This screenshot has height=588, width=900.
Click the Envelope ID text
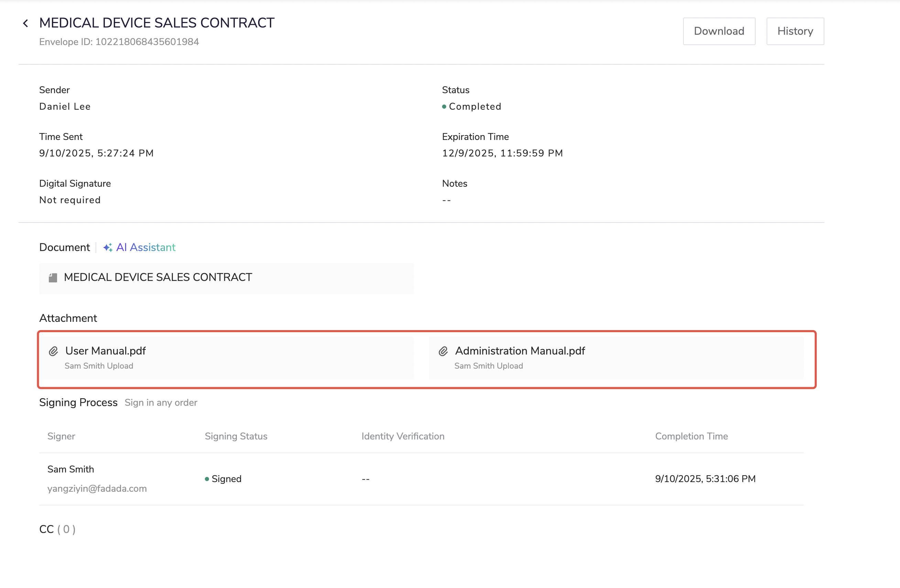click(119, 42)
